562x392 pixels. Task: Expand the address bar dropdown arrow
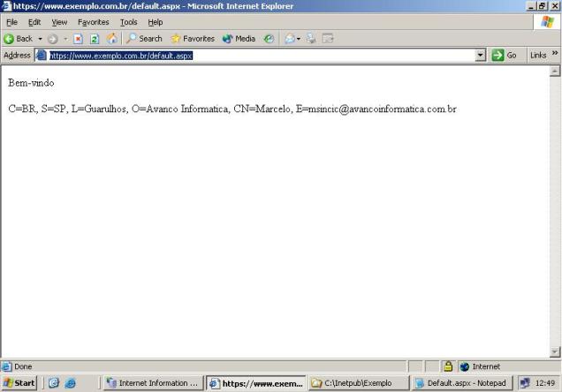point(481,56)
